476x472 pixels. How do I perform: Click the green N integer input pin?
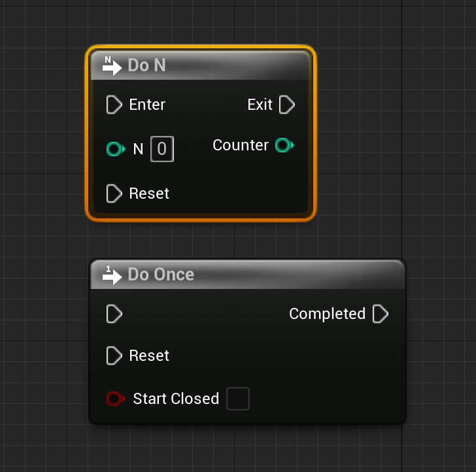[116, 149]
